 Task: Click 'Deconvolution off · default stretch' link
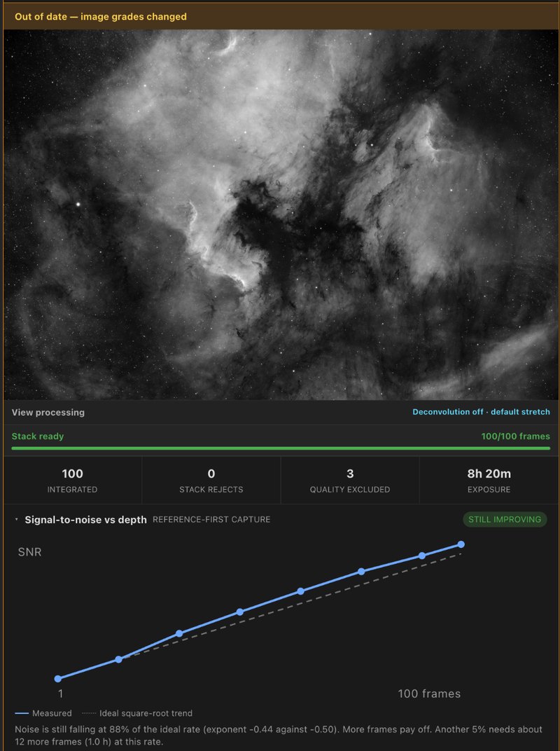pyautogui.click(x=481, y=412)
